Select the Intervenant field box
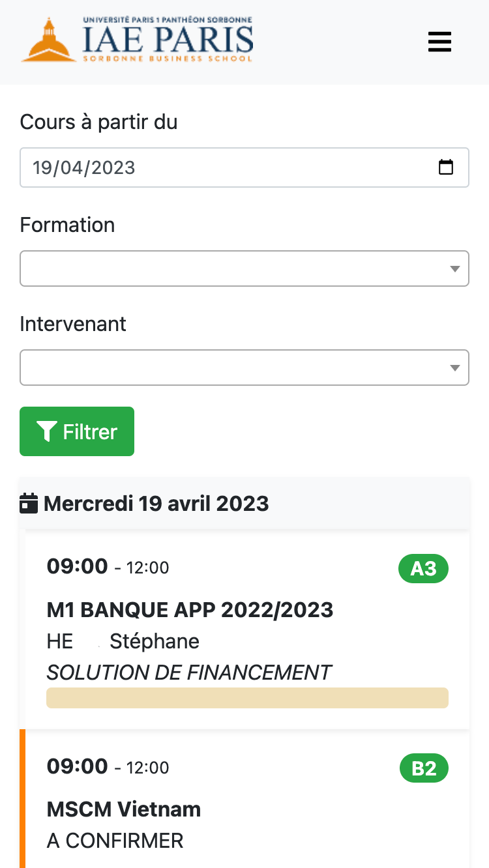The image size is (489, 868). pos(244,368)
